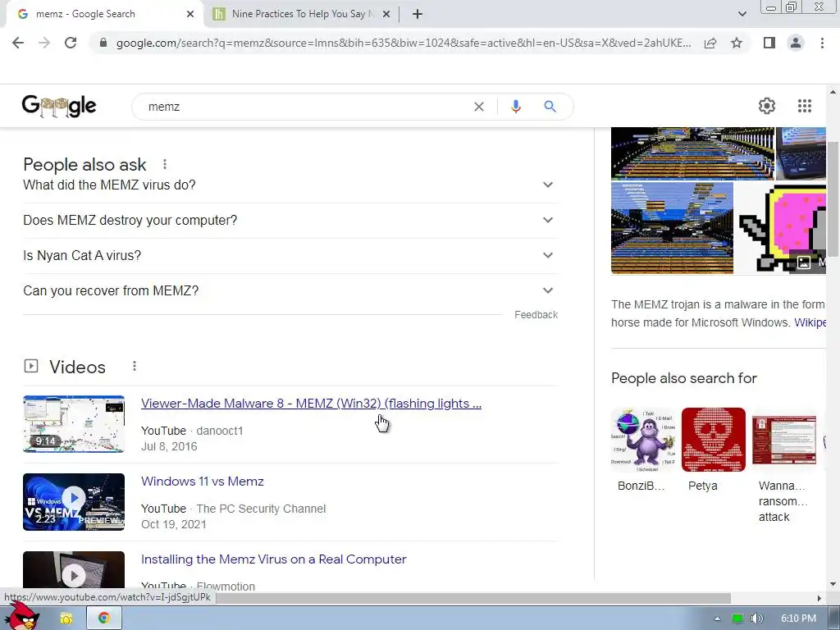Open People also ask options menu
This screenshot has width=840, height=630.
pyautogui.click(x=165, y=164)
